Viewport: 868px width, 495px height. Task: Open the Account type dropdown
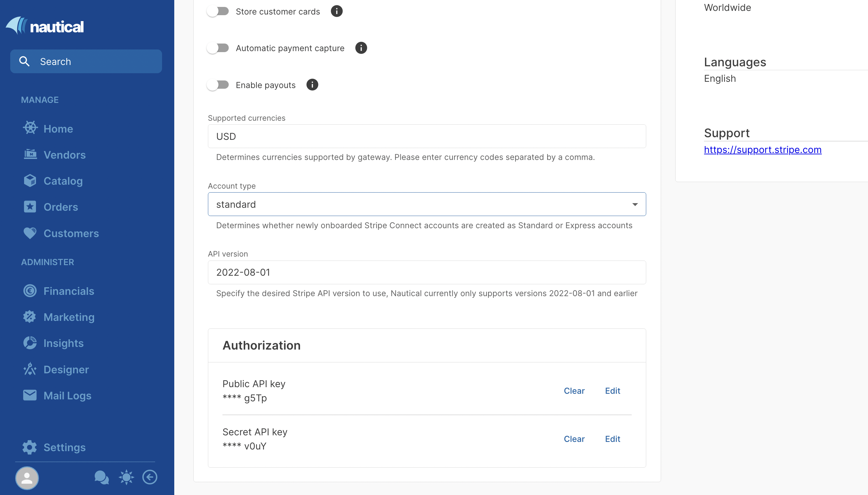click(x=426, y=204)
